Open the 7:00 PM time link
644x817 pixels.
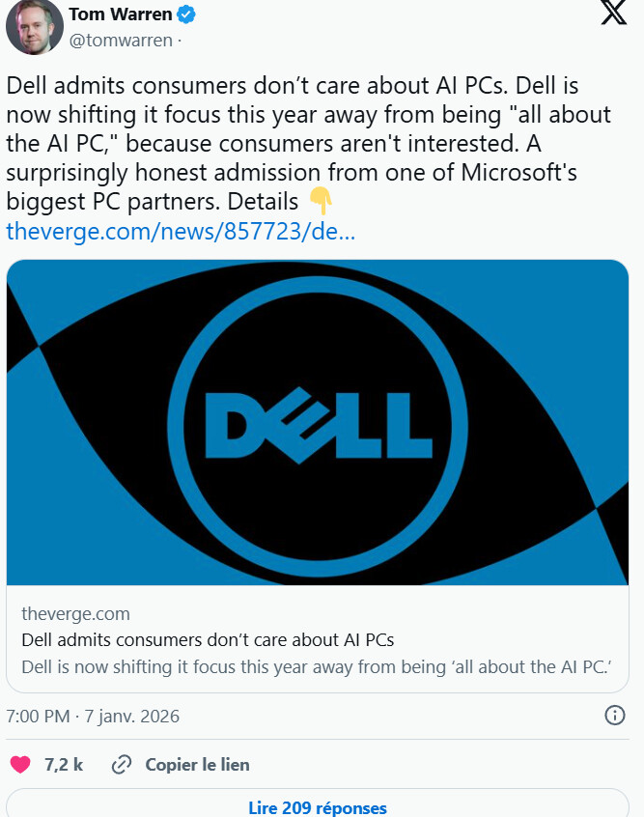click(x=38, y=717)
